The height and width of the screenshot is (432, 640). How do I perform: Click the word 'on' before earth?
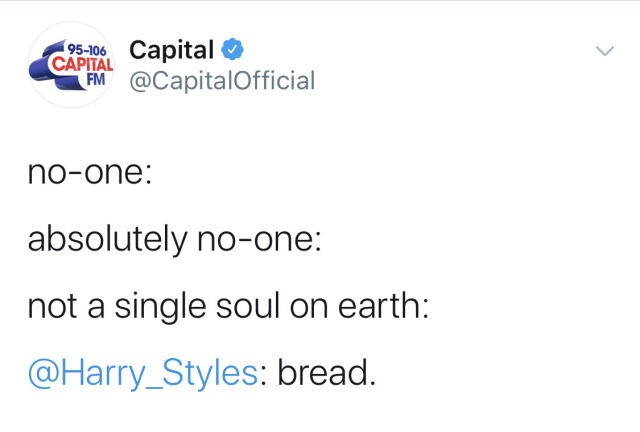pos(309,308)
